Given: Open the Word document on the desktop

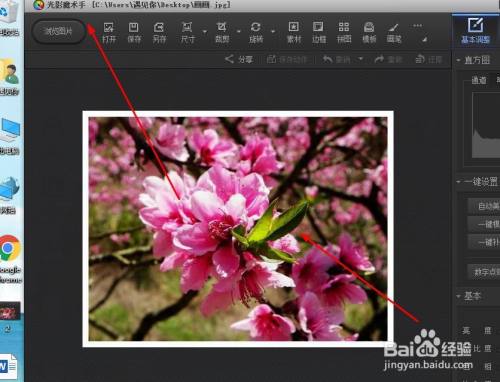Looking at the screenshot, I should [8, 367].
